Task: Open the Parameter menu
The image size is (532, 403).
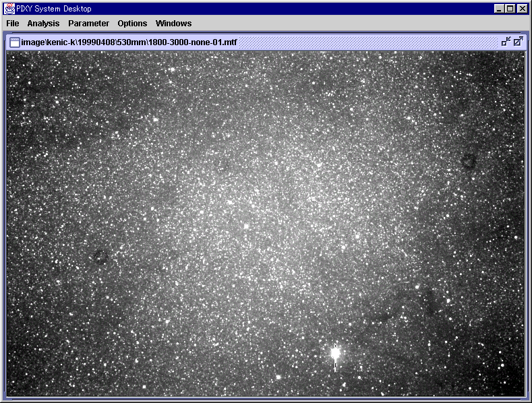Action: 88,24
